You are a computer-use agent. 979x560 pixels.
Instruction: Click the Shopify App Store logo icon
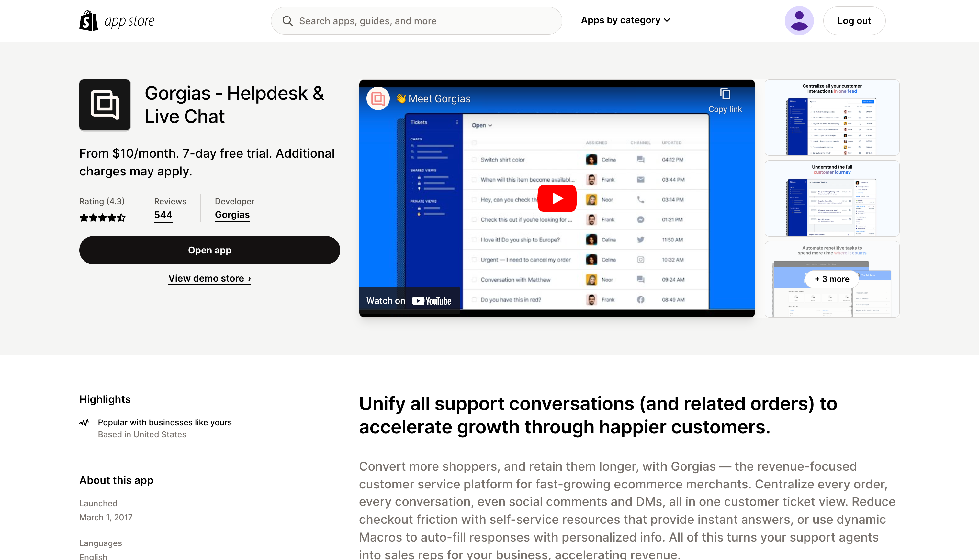click(x=88, y=20)
